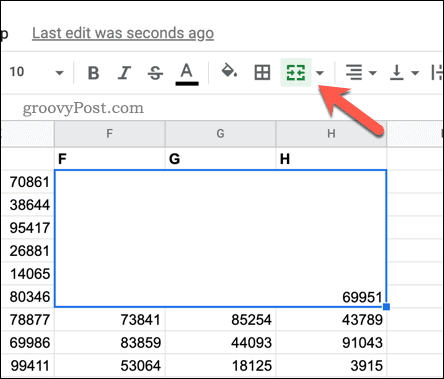Apply strikethrough formatting

155,73
